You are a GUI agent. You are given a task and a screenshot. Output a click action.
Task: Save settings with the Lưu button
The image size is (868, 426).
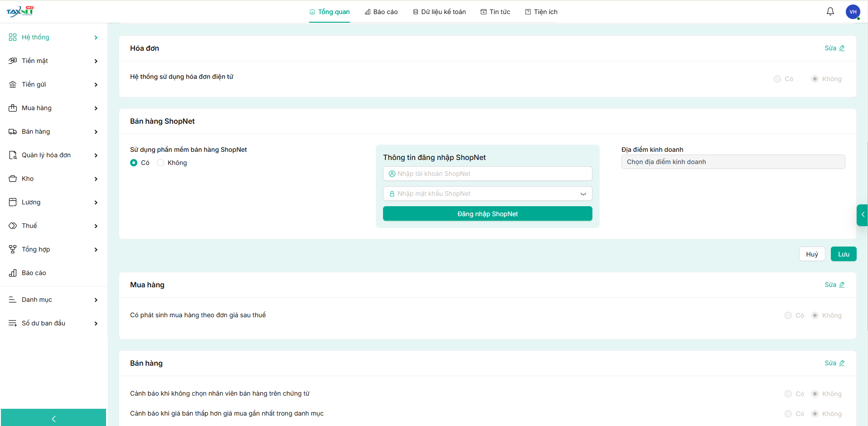tap(844, 254)
